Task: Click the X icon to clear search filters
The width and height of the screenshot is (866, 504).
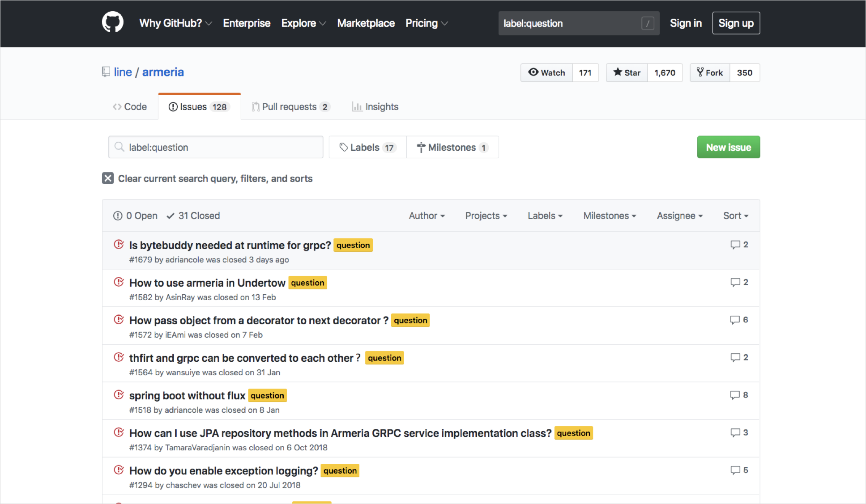Action: [108, 178]
